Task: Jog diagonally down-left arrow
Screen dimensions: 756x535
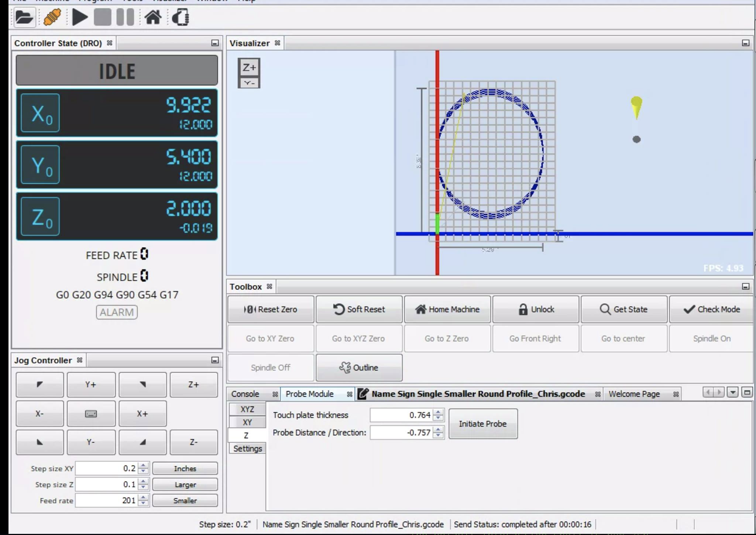Action: (40, 442)
